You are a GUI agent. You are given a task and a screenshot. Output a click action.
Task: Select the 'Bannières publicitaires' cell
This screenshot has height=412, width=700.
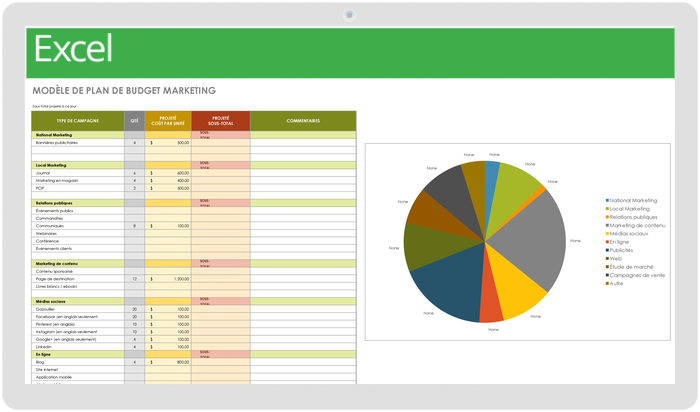(78, 143)
